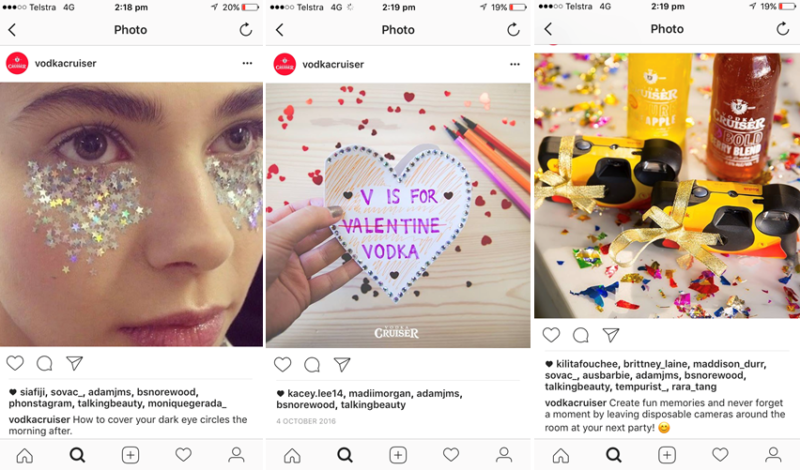Refresh the middle Photo screen

coord(513,30)
